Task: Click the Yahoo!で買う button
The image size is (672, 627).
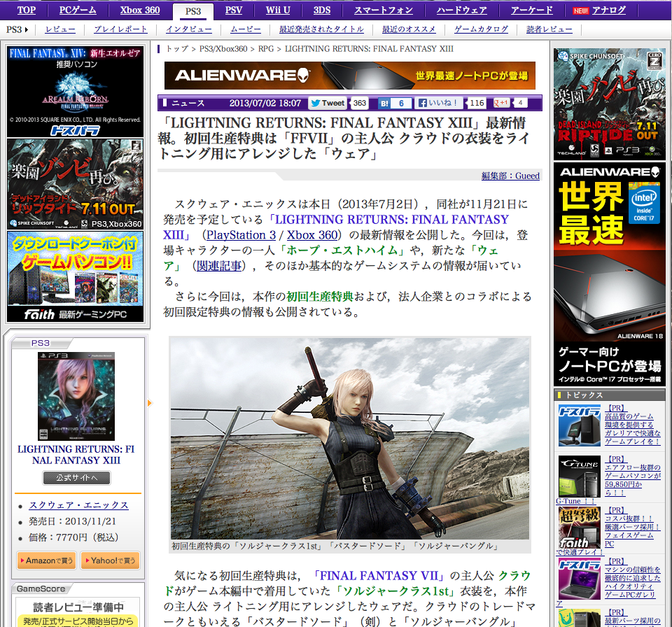Action: pos(110,561)
